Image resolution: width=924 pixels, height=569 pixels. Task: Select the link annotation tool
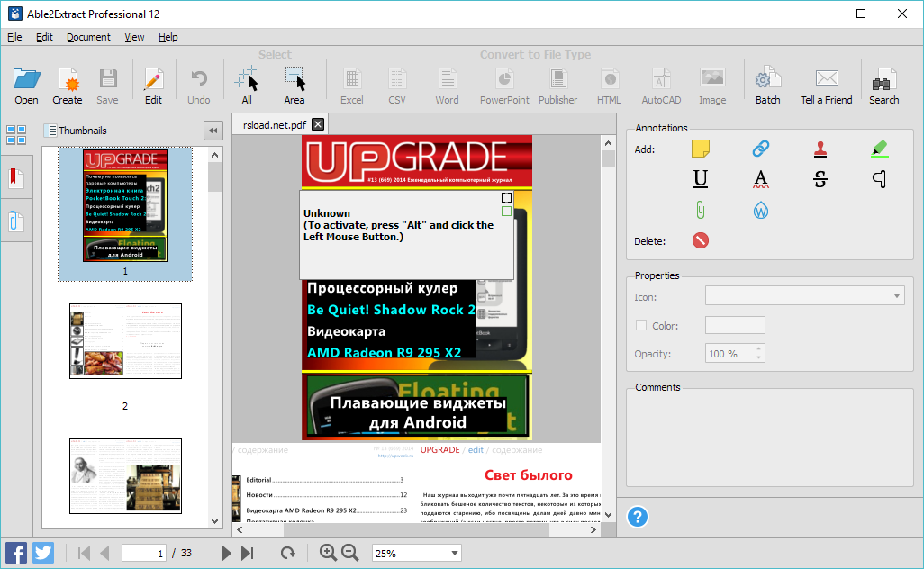pos(761,149)
